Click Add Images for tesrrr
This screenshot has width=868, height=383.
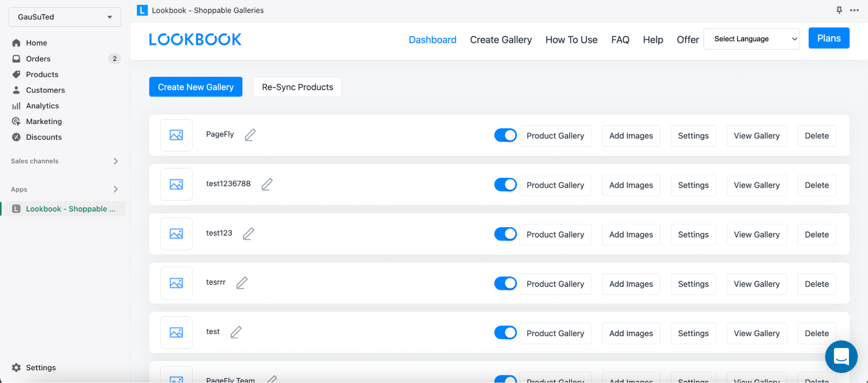[631, 284]
